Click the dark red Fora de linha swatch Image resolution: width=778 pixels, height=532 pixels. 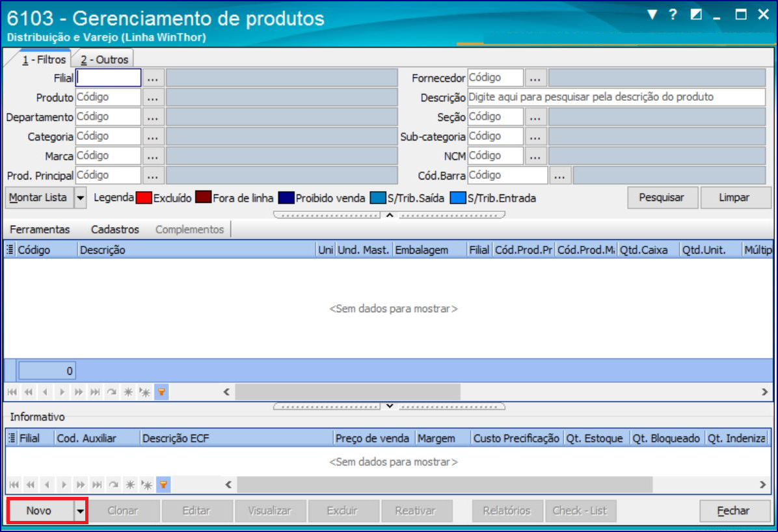(x=204, y=198)
